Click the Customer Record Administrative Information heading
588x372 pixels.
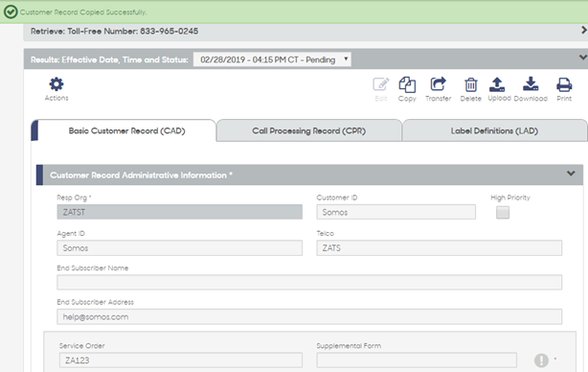(141, 175)
